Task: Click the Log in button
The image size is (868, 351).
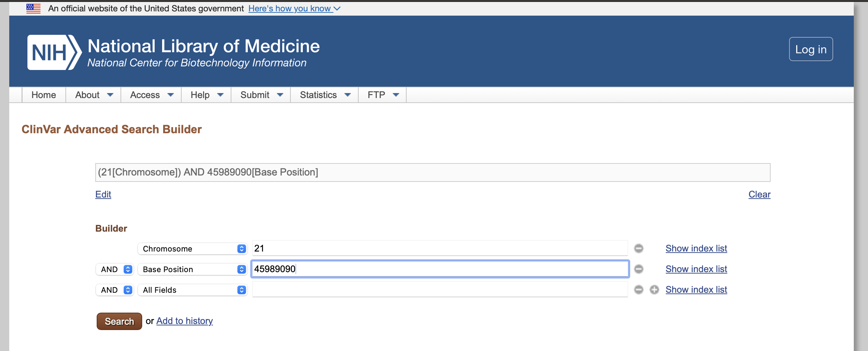Action: tap(811, 49)
